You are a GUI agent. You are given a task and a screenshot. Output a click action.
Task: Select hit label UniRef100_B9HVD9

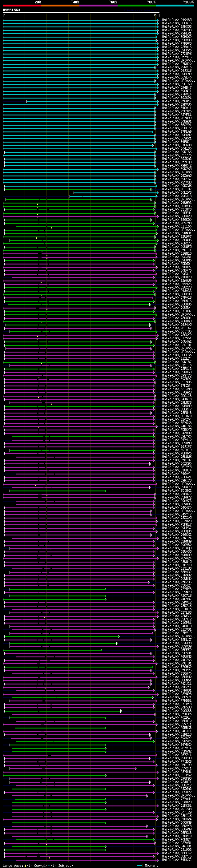tap(177, 40)
